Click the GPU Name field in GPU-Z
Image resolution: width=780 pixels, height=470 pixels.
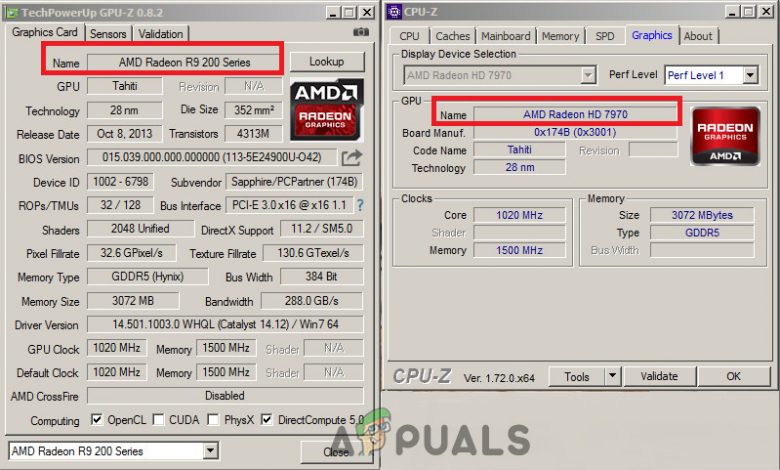(x=184, y=62)
